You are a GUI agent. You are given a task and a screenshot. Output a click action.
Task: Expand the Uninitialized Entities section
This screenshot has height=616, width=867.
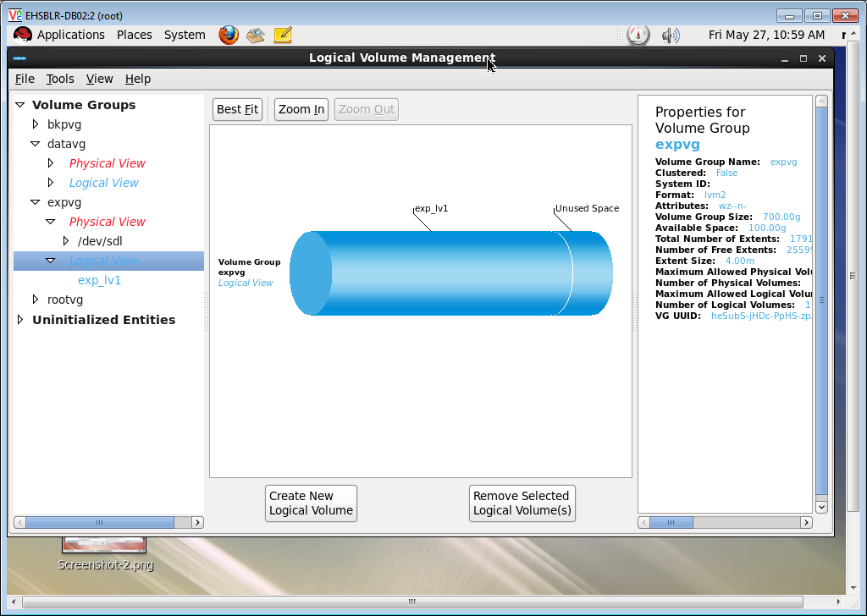19,319
